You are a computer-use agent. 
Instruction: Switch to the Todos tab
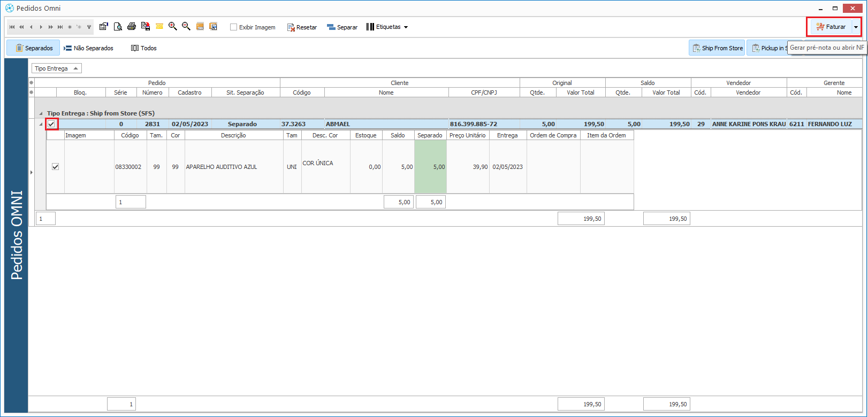pyautogui.click(x=144, y=48)
